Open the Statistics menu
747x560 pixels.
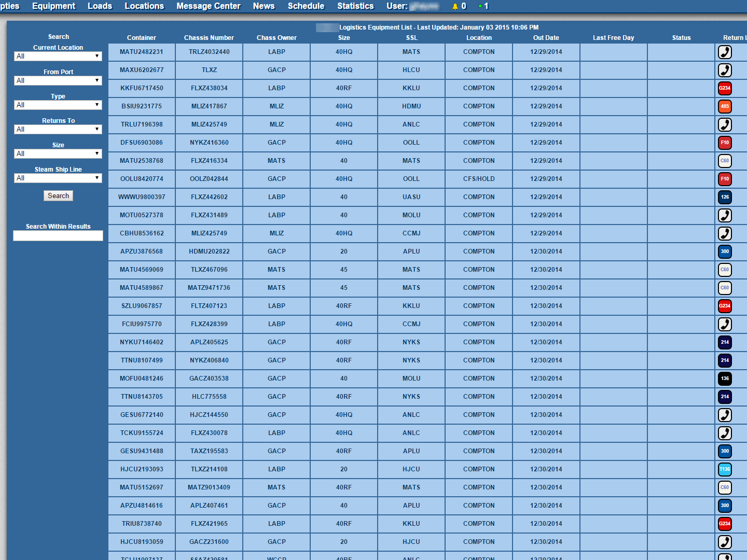(355, 6)
